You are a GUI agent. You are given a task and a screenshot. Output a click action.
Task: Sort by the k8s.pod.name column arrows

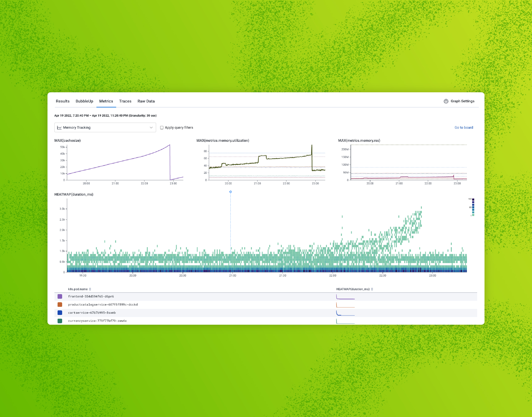90,289
